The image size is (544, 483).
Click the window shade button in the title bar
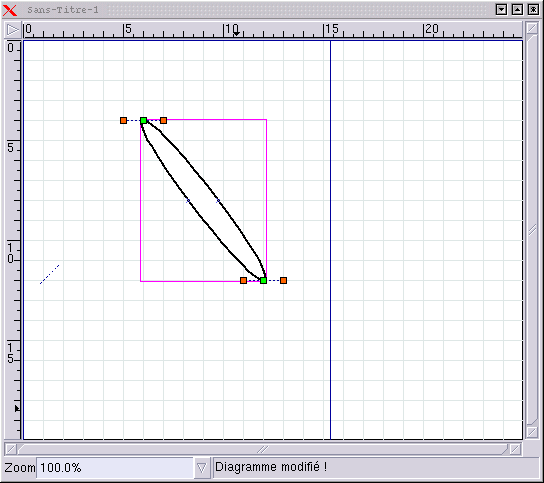[x=501, y=10]
